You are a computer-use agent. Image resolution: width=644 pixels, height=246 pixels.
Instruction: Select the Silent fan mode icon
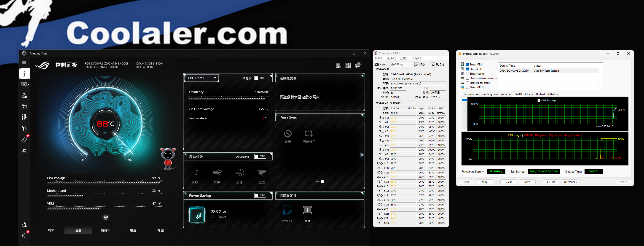(195, 173)
